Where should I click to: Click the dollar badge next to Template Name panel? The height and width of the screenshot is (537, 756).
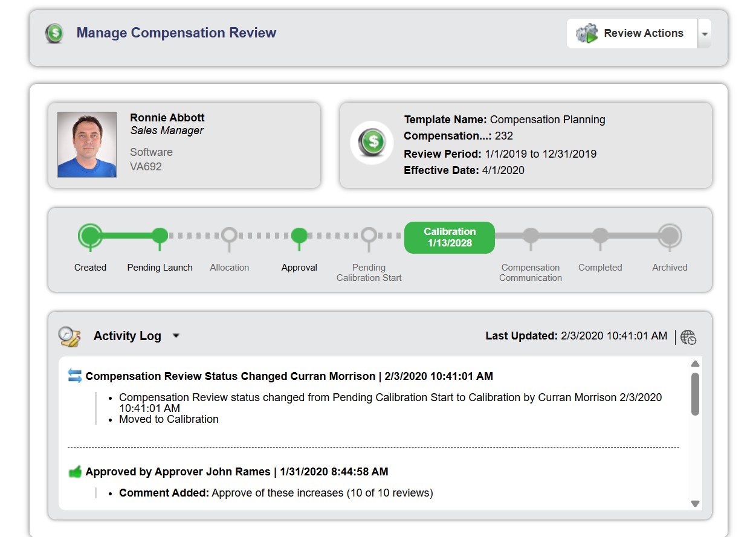pos(372,143)
